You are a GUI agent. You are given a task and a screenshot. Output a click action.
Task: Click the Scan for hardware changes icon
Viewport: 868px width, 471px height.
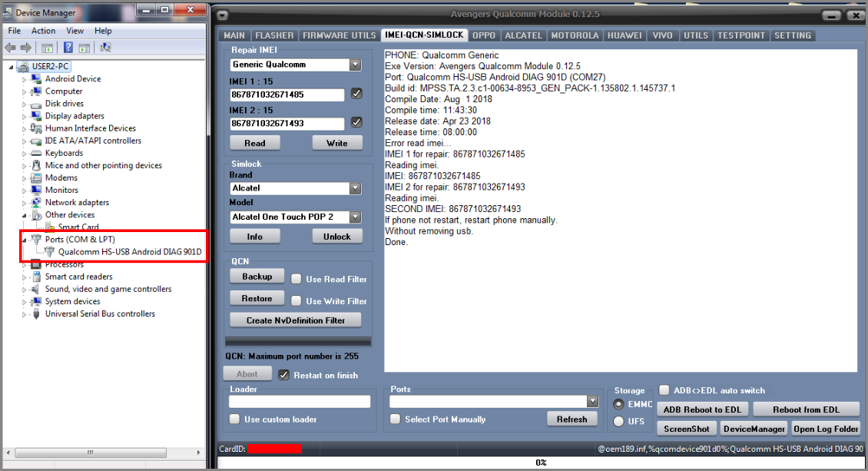click(105, 48)
